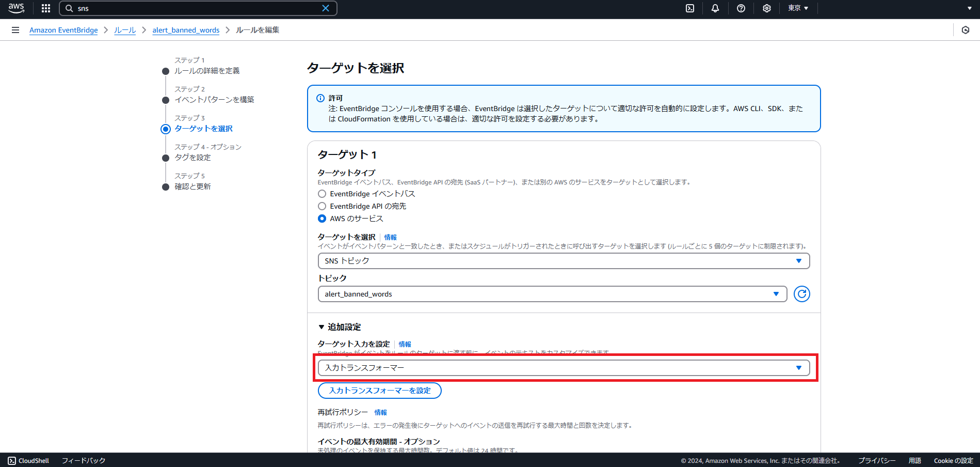Click the ターゲット 1 heading

pos(347,154)
